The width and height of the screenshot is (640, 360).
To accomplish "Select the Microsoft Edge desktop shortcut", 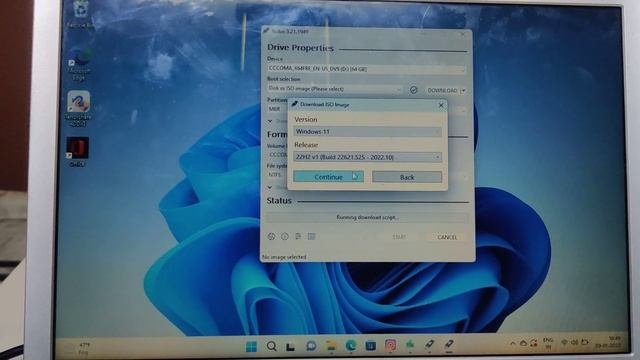I will tap(79, 64).
